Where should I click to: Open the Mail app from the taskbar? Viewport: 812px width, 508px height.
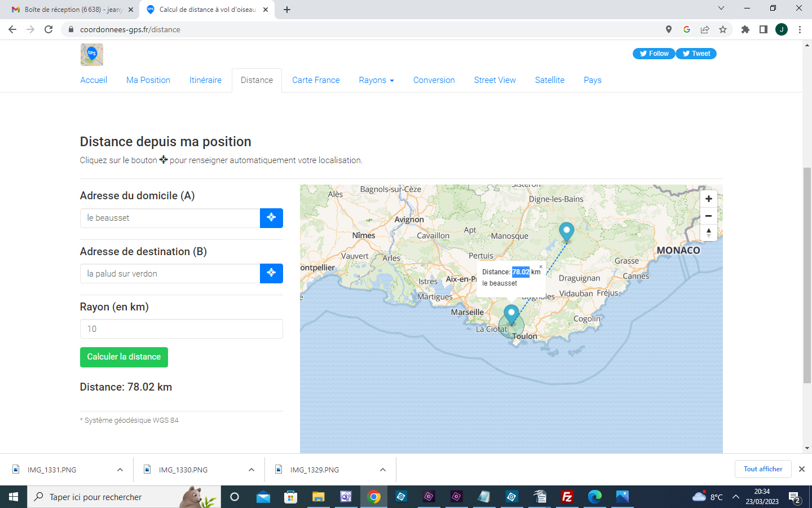click(263, 497)
